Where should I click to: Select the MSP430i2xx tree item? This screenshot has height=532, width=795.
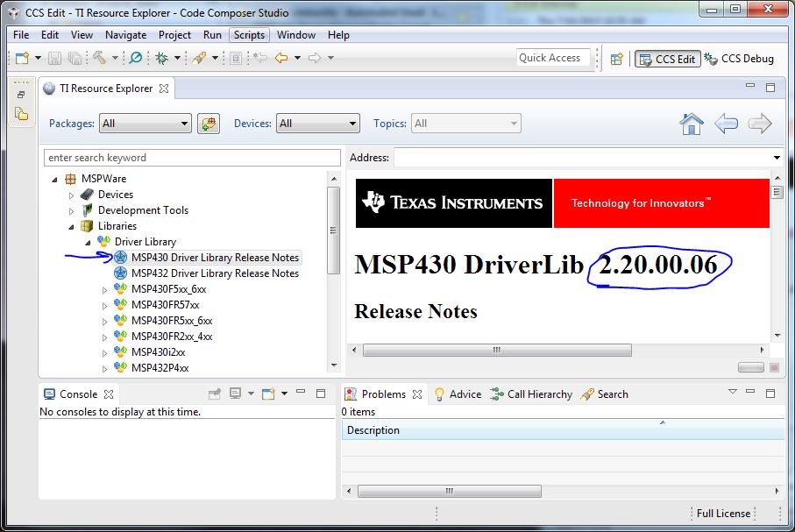click(158, 352)
